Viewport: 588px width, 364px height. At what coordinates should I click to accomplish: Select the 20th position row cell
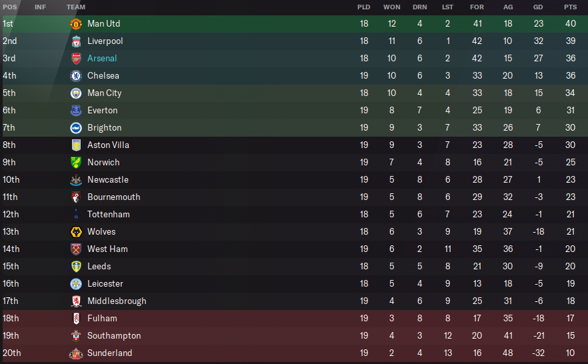coord(11,353)
